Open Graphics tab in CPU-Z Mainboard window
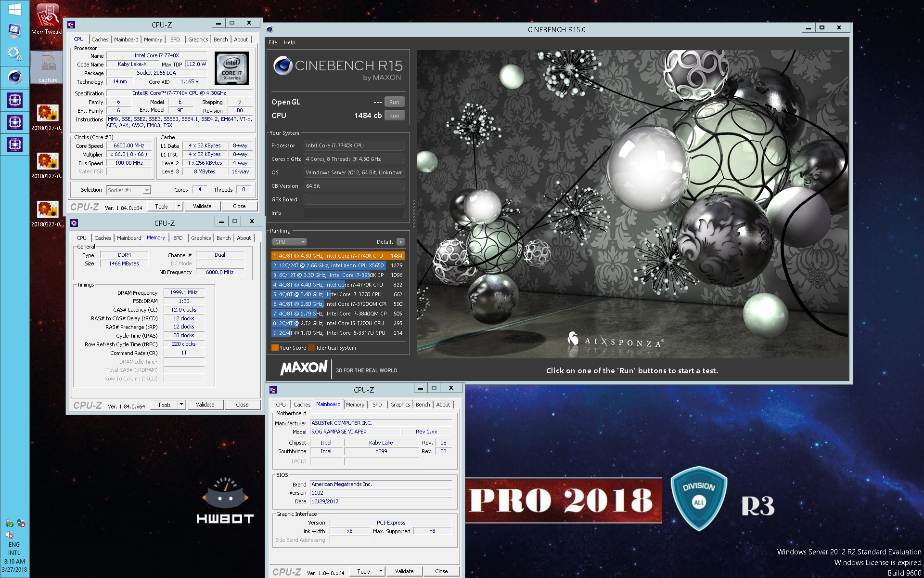This screenshot has width=924, height=578. pos(400,405)
